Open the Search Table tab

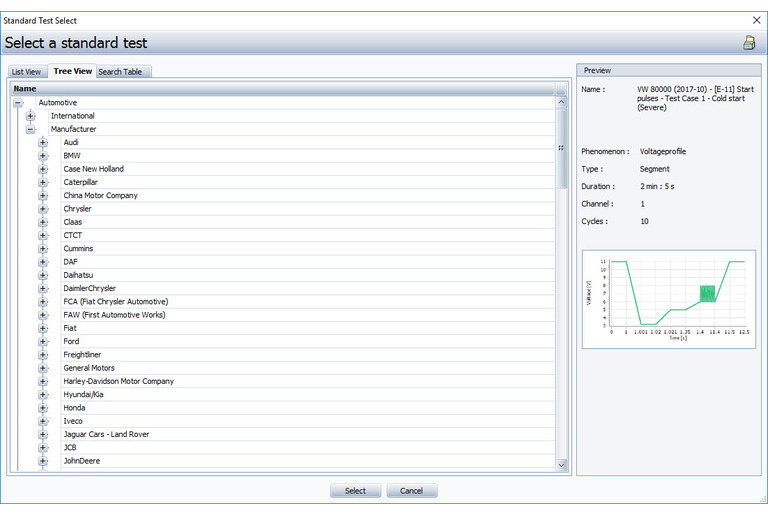point(120,72)
